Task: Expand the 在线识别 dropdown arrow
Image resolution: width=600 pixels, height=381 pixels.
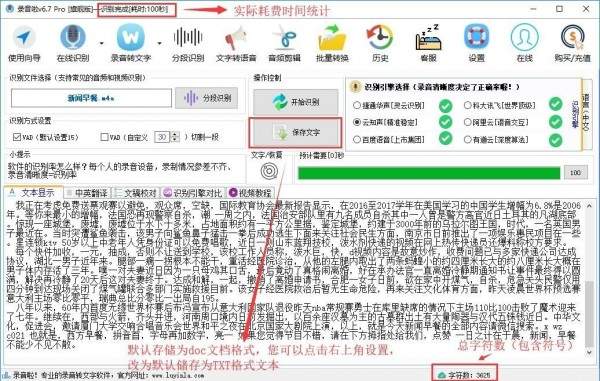Action: 102,43
